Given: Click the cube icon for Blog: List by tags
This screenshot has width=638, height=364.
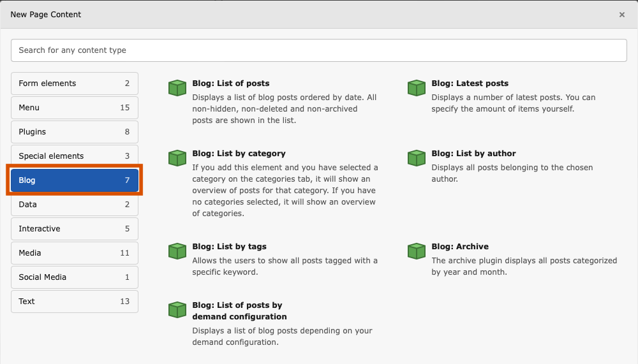Looking at the screenshot, I should coord(177,251).
